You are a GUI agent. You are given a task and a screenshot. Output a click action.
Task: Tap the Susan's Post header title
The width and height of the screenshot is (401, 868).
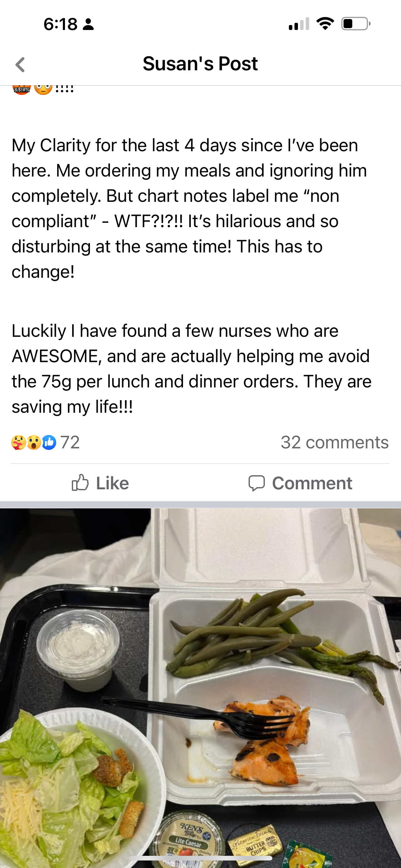[x=200, y=64]
